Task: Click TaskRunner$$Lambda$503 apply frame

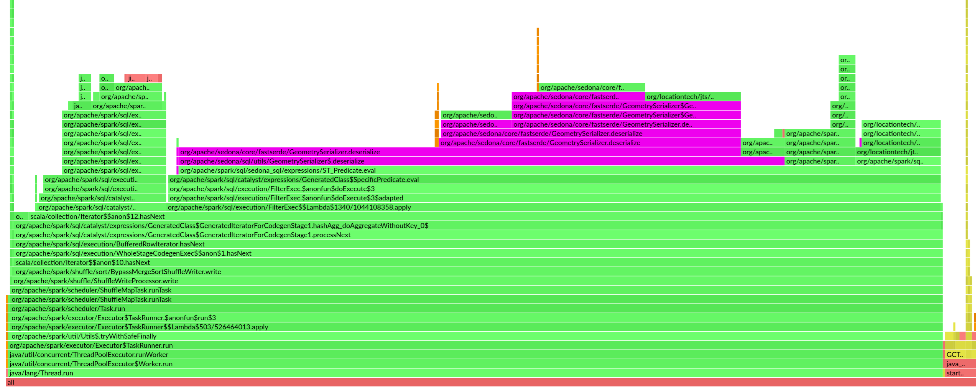Action: [475, 327]
